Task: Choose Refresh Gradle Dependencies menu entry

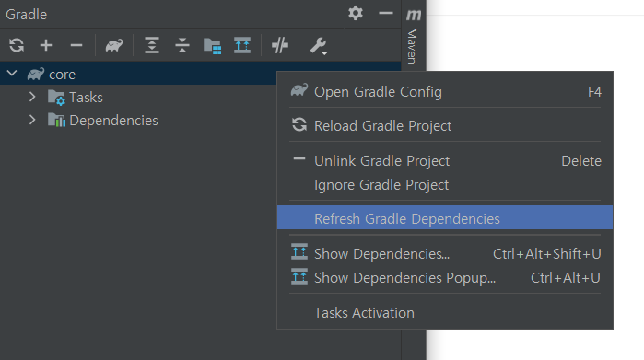Action: (445, 217)
